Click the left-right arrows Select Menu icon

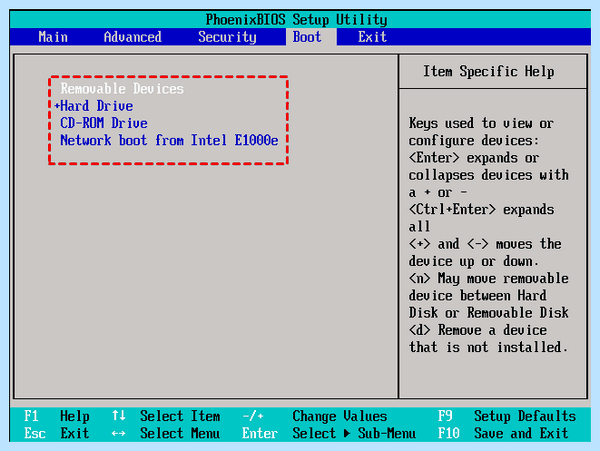coord(119,434)
